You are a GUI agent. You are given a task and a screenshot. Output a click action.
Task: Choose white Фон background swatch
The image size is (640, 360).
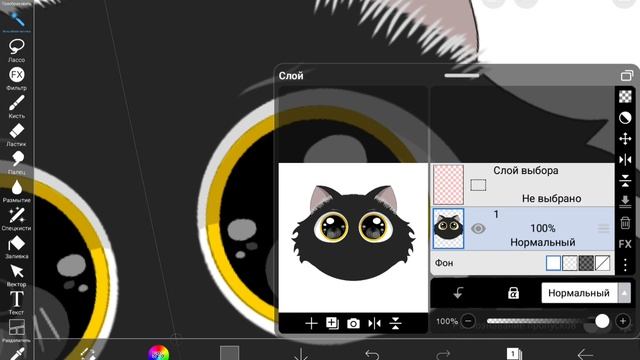point(553,263)
